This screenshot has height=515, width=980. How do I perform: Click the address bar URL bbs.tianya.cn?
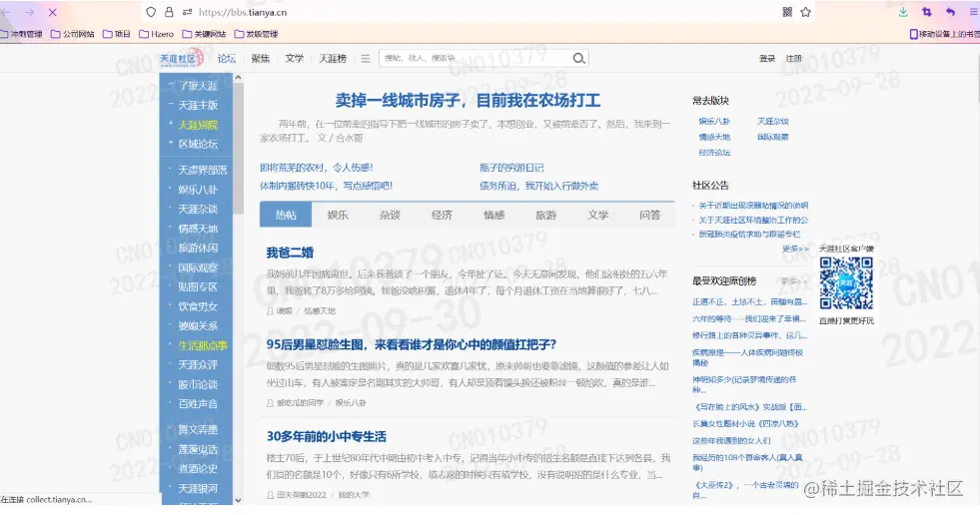point(243,12)
